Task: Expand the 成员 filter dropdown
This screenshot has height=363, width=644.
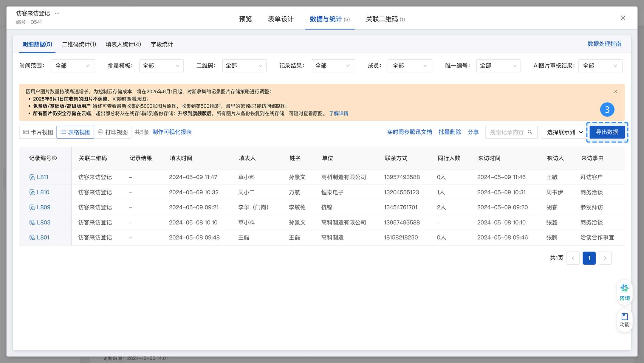Action: pos(410,66)
